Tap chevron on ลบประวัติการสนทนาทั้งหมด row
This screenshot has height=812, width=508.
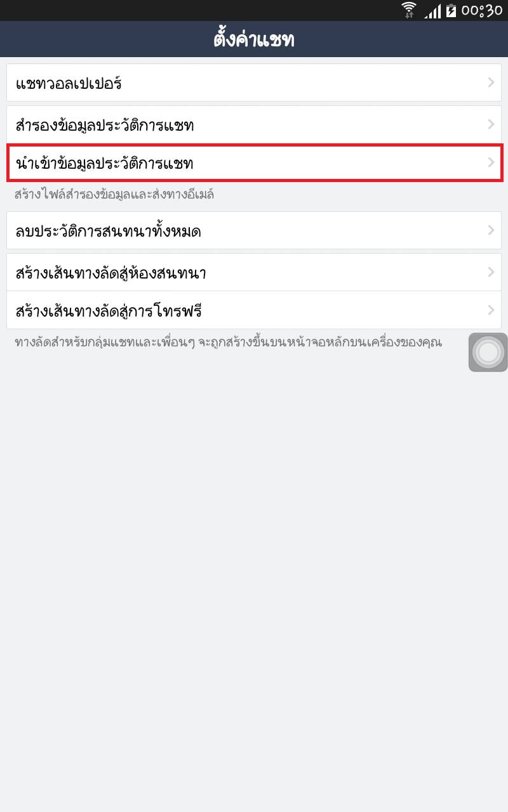point(491,230)
